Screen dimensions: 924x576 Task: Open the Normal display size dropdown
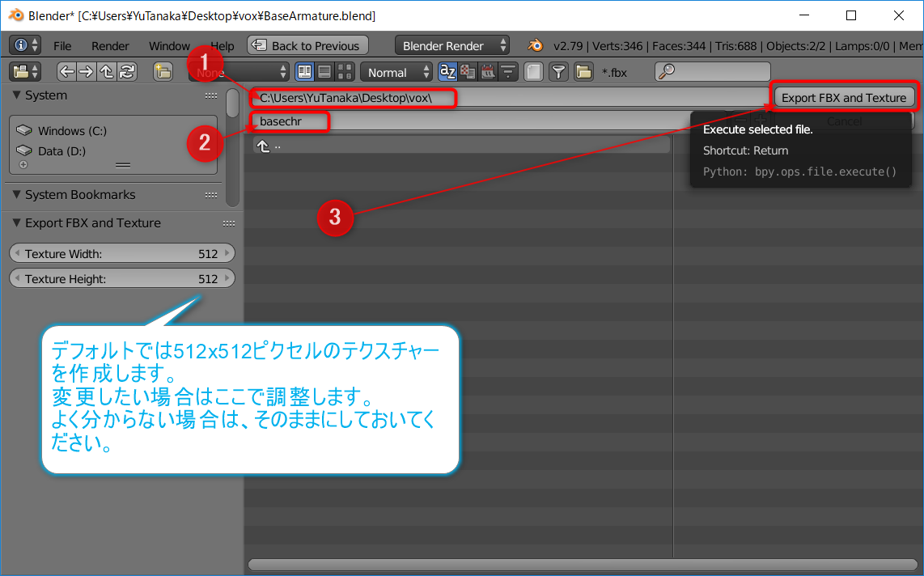[396, 72]
